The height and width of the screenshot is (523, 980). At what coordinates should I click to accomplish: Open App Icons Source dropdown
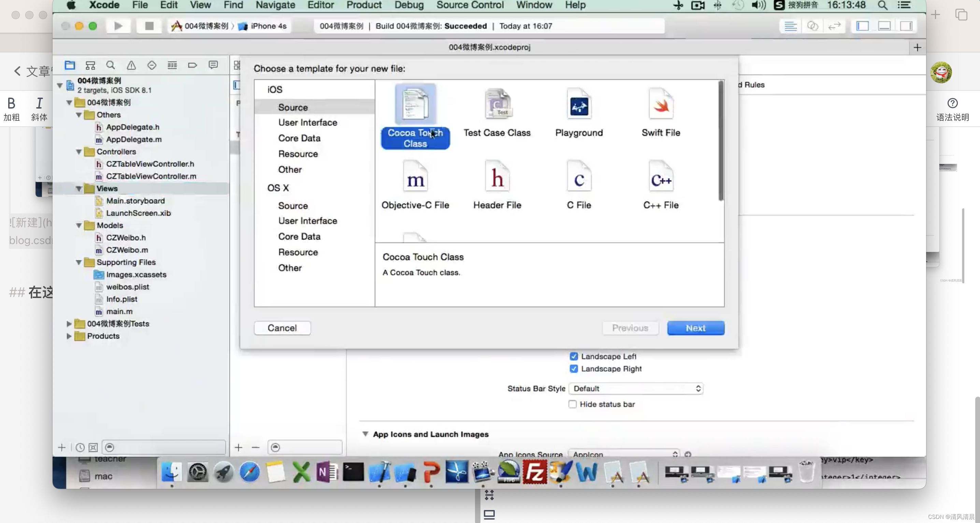point(624,454)
